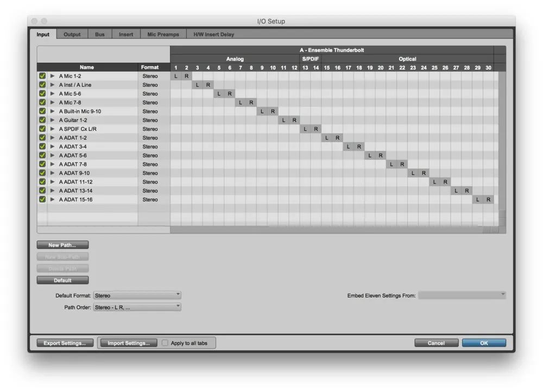The image size is (543, 392).
Task: Expand the A Mic 5-6 path triangle
Action: pos(53,94)
